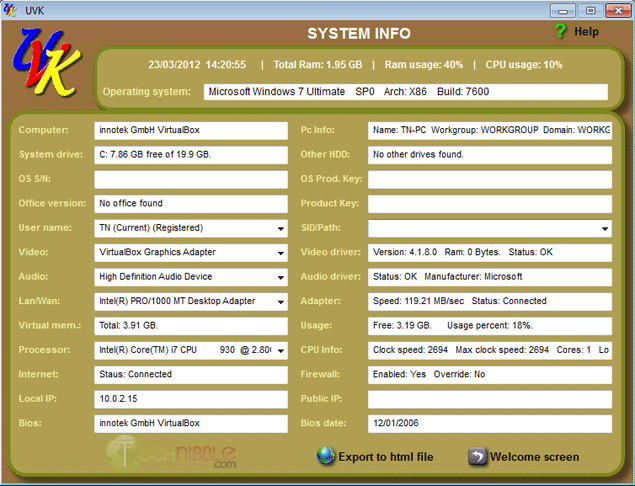Click the Other HDD field
635x486 pixels.
coord(490,155)
